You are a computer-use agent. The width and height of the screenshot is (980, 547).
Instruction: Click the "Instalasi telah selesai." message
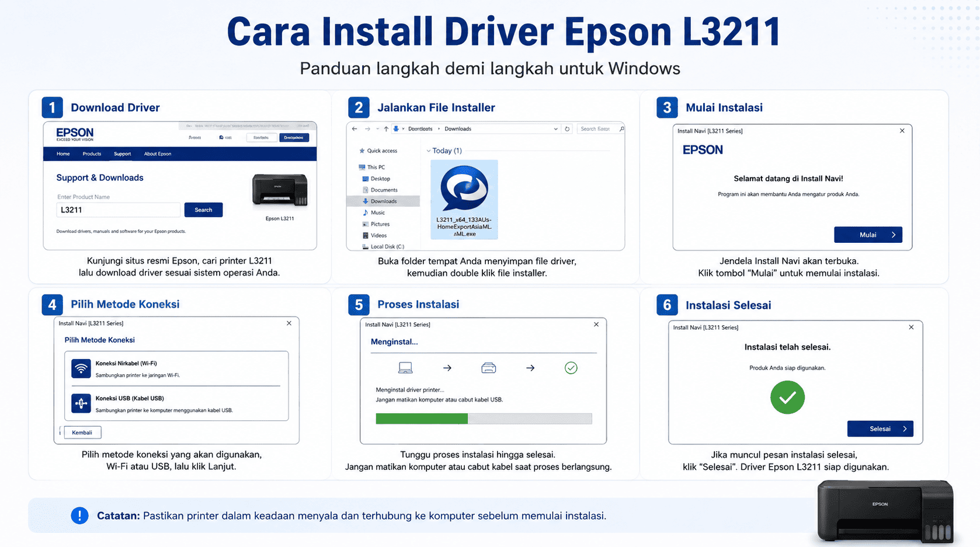787,347
